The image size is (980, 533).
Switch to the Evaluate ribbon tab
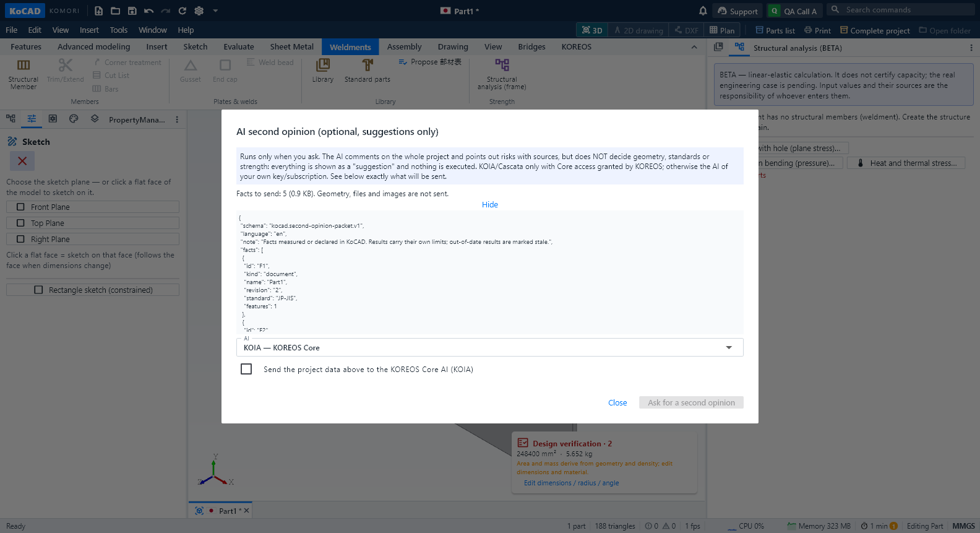pyautogui.click(x=239, y=47)
